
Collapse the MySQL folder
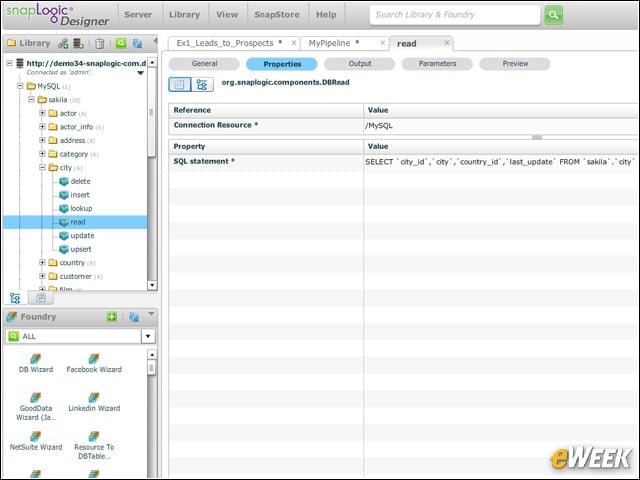[20, 86]
